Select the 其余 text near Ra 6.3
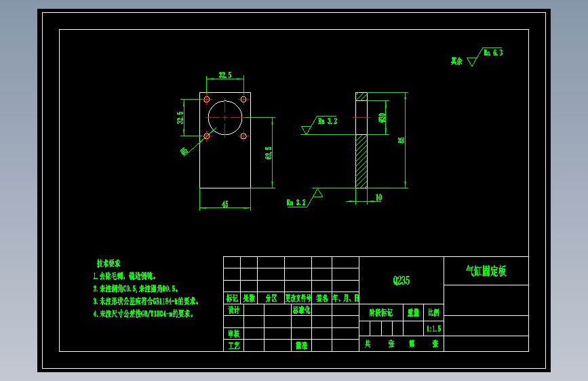 click(456, 61)
